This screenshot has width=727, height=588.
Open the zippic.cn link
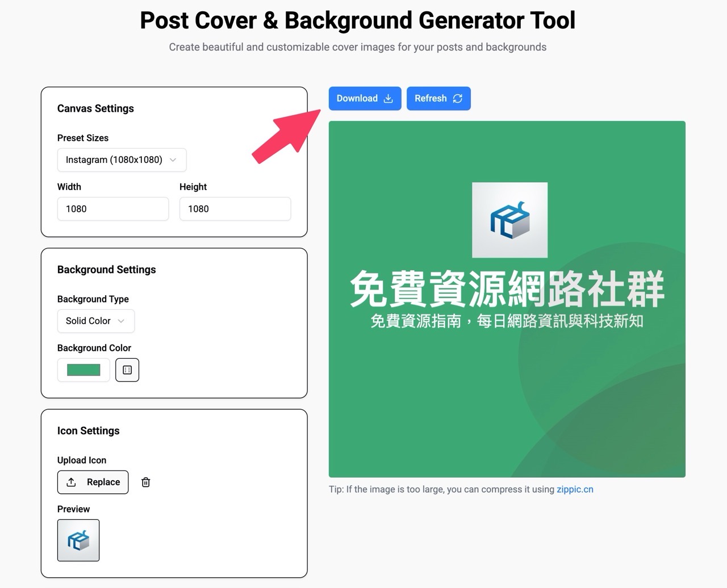(575, 489)
